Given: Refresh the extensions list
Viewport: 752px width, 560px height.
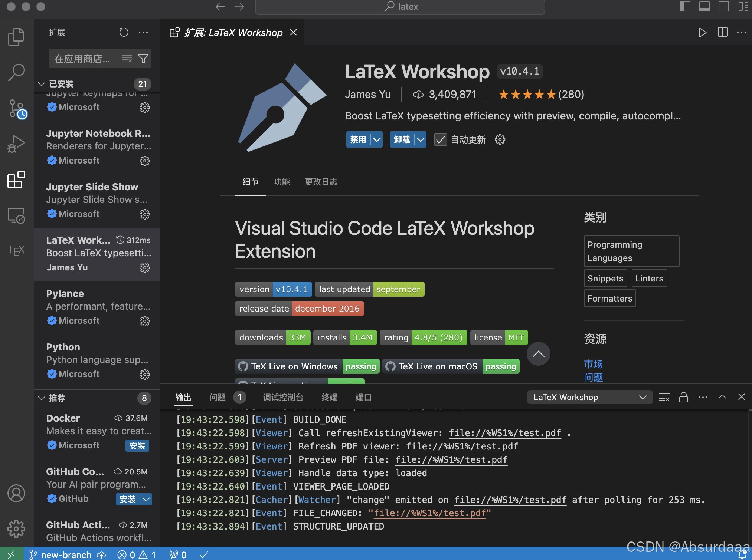Looking at the screenshot, I should 124,33.
